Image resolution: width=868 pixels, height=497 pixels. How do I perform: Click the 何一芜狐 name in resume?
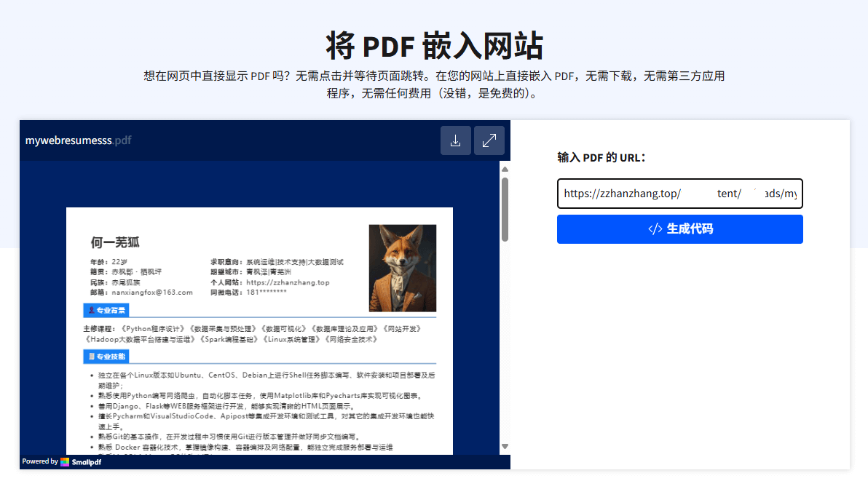pos(114,242)
